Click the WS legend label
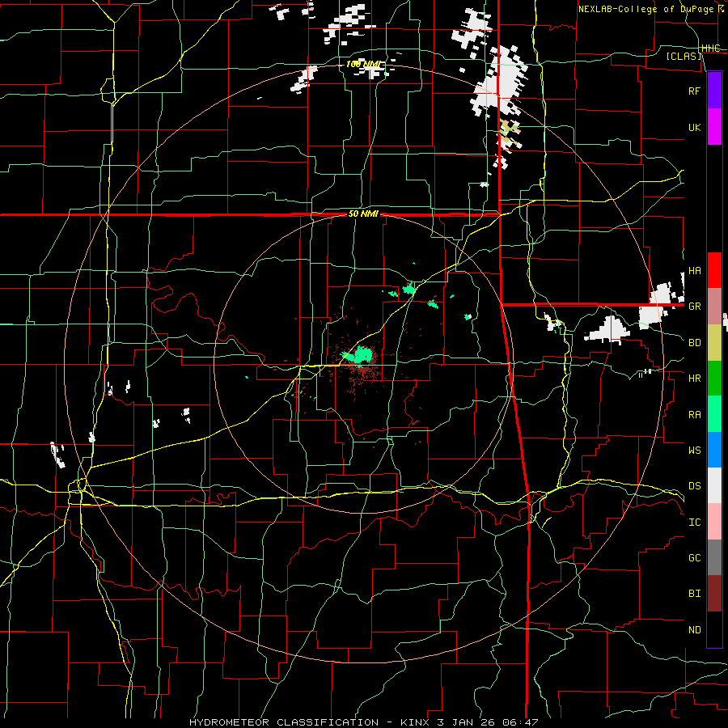728x728 pixels. [x=694, y=451]
